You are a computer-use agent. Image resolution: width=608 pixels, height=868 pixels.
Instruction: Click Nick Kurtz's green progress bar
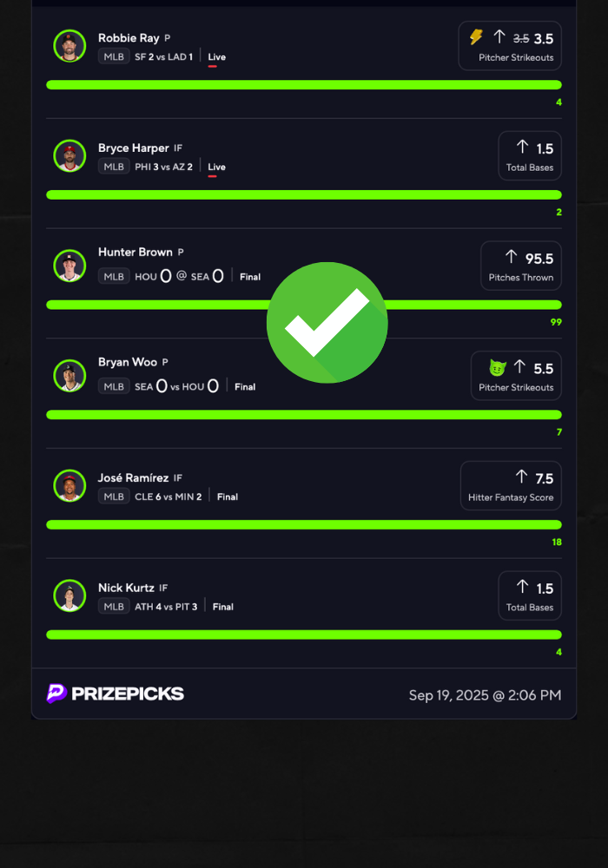[304, 635]
